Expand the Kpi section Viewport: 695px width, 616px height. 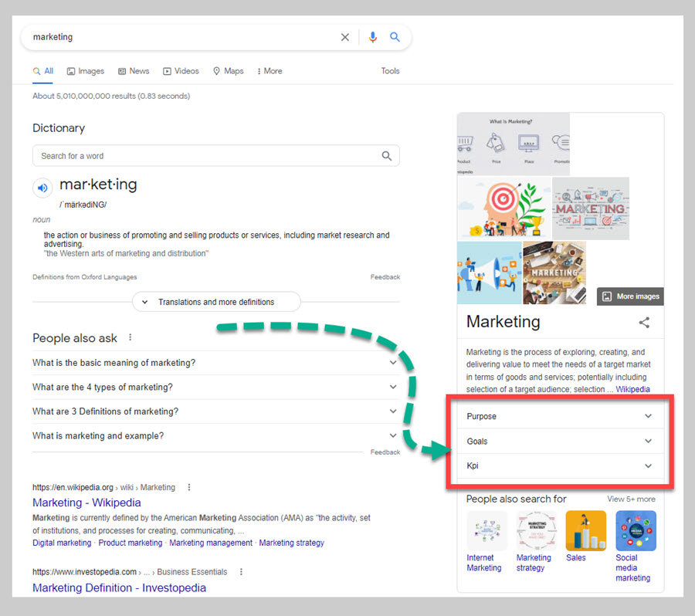[560, 466]
